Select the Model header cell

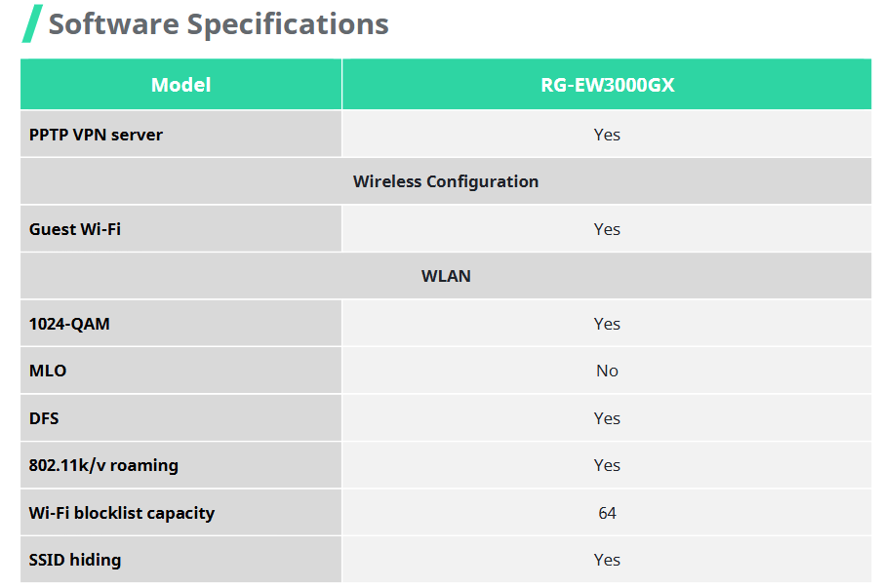(180, 85)
